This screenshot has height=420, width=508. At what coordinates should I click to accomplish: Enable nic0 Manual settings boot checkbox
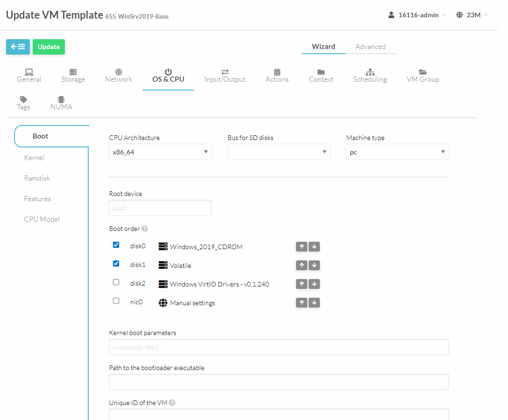coord(116,301)
